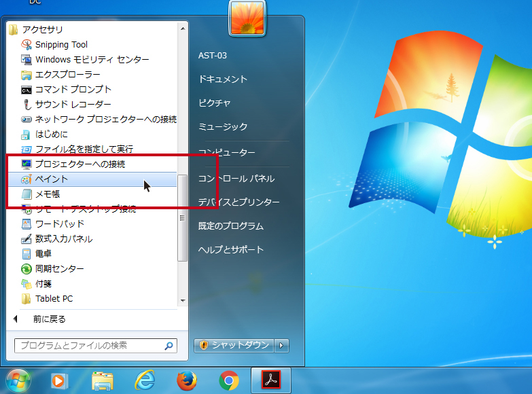Click 前に戻る (Back) link
The image size is (532, 394).
point(49,319)
